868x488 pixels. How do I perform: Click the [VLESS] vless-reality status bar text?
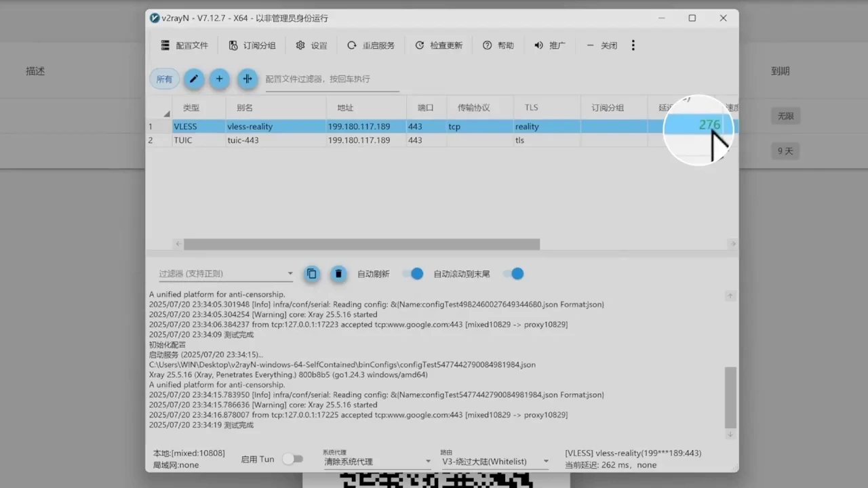point(633,453)
